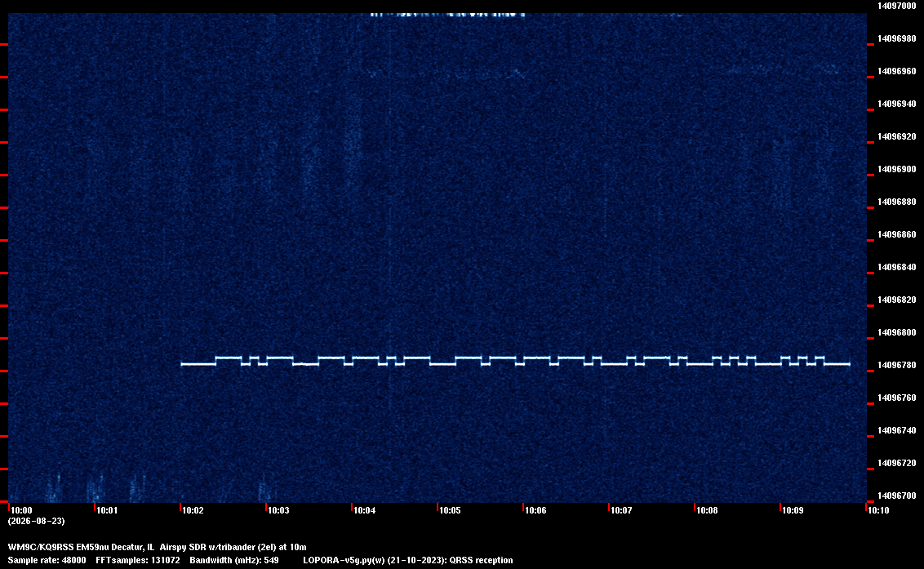The image size is (924, 569).
Task: Click the 14096920 frequency label
Action: click(x=897, y=137)
